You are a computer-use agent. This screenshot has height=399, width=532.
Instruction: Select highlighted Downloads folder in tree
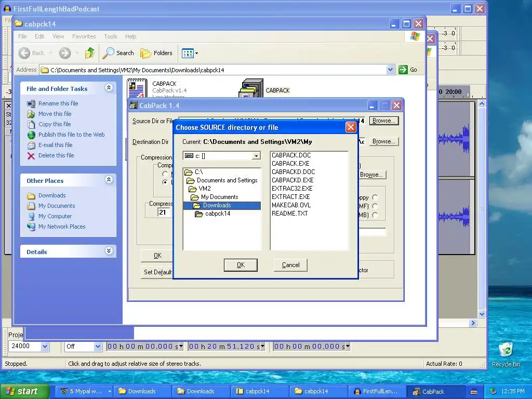coord(222,205)
